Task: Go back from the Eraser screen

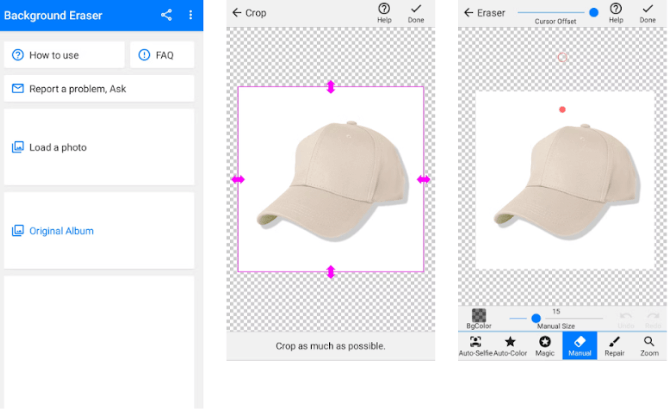Action: (x=468, y=13)
